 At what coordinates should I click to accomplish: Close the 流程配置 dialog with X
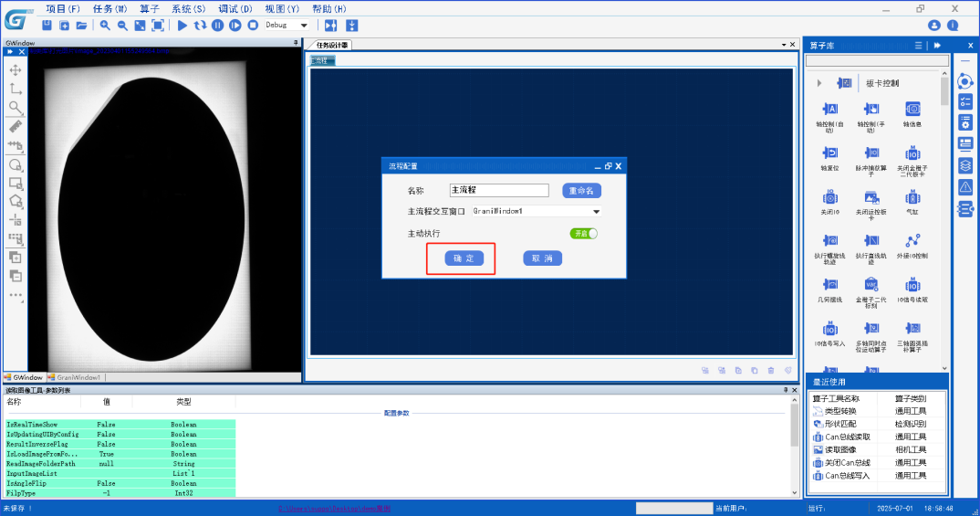pyautogui.click(x=618, y=166)
